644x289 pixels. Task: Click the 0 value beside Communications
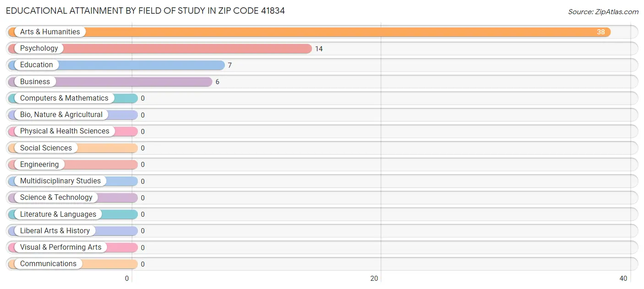click(x=142, y=264)
